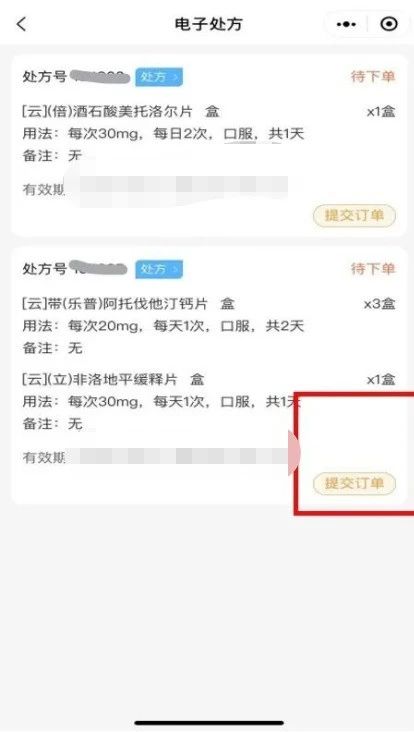This screenshot has height=732, width=414.
Task: Select the 酒石酸美托洛尔片 medicine entry
Action: (x=120, y=112)
